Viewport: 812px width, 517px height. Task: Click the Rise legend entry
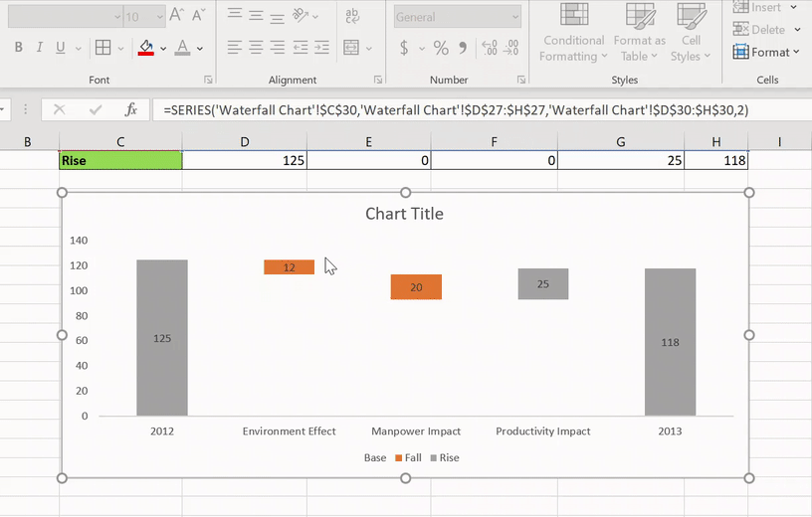(x=445, y=457)
